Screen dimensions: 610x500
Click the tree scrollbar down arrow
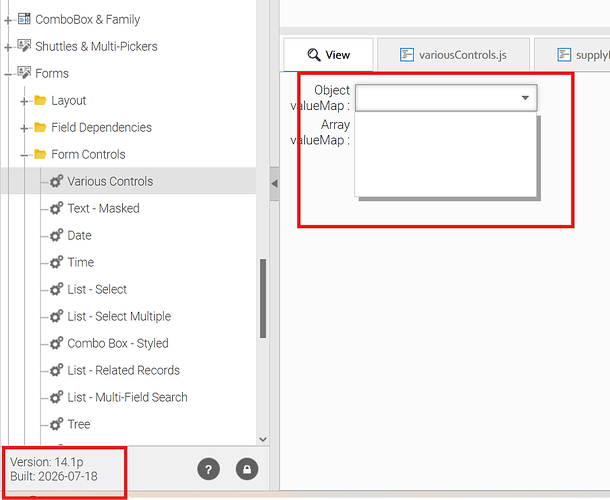pos(263,439)
